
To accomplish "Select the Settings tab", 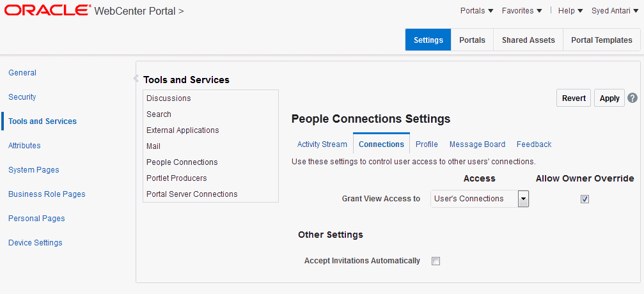I will click(428, 40).
